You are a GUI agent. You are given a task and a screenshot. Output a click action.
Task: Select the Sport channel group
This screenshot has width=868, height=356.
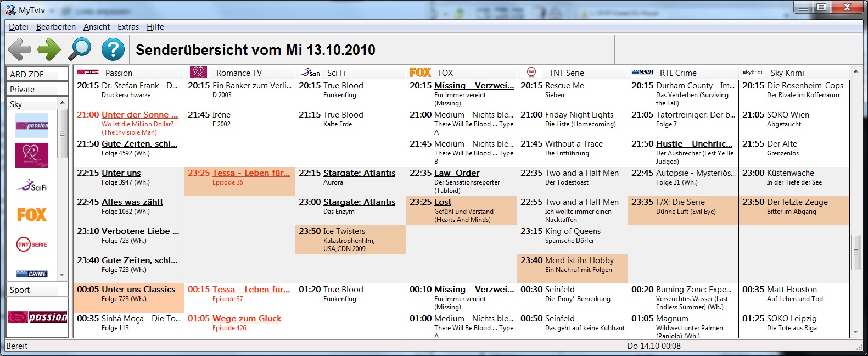37,290
